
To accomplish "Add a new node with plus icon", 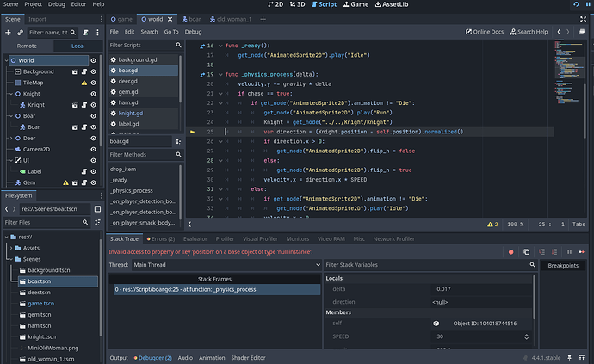I will click(x=8, y=33).
